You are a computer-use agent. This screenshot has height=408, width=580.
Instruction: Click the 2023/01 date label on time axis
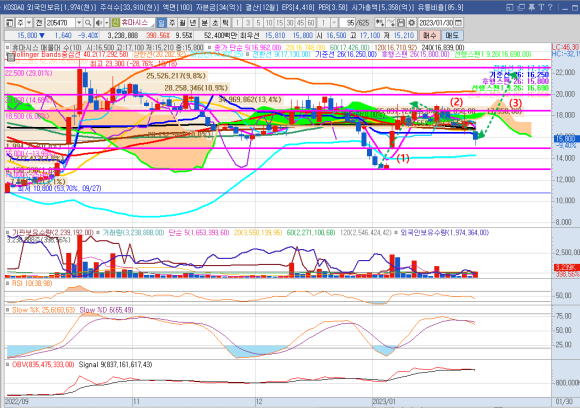(384, 402)
